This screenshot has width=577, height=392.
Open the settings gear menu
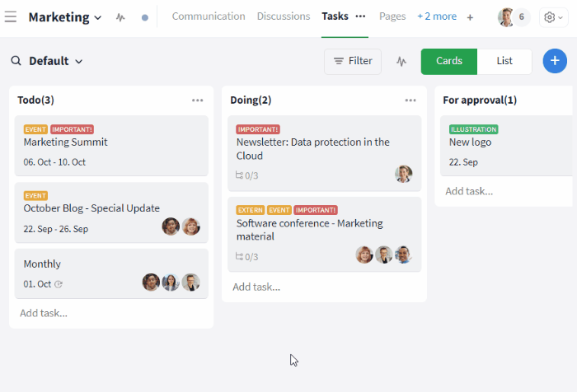[551, 17]
